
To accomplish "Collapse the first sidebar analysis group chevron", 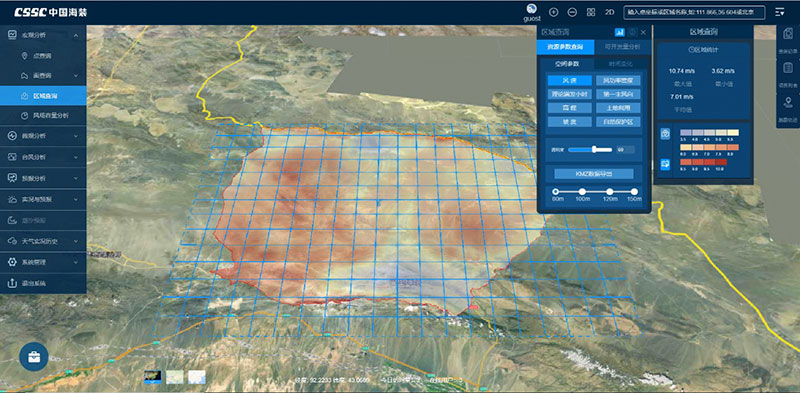I will coord(76,35).
